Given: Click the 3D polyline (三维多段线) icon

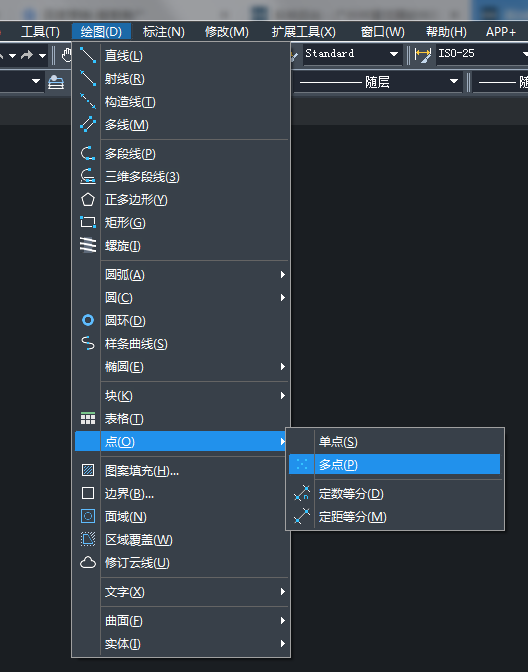Looking at the screenshot, I should pyautogui.click(x=88, y=177).
